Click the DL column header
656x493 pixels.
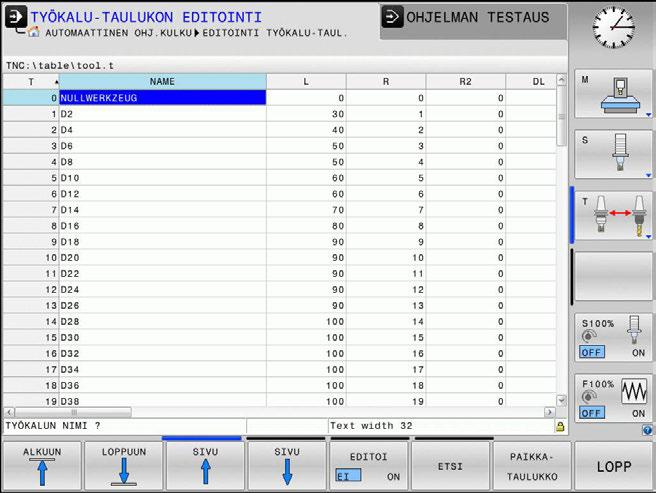click(531, 82)
